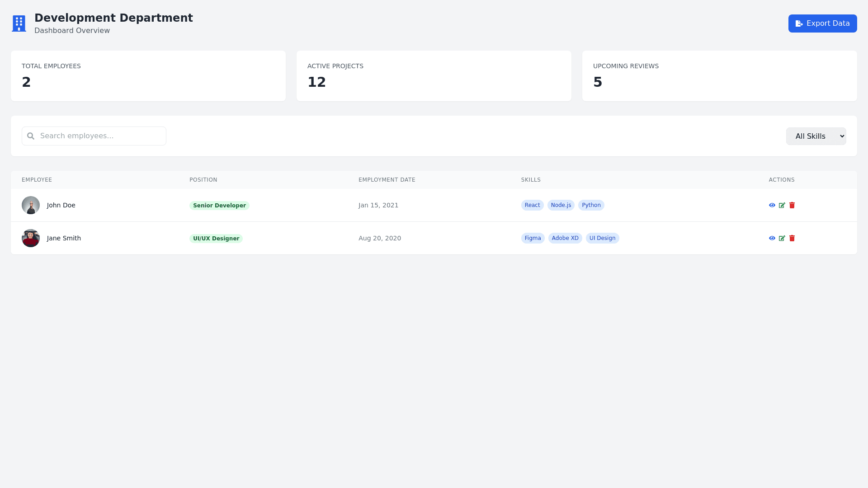The width and height of the screenshot is (868, 488).
Task: View John Doe's details eye icon
Action: pyautogui.click(x=772, y=205)
